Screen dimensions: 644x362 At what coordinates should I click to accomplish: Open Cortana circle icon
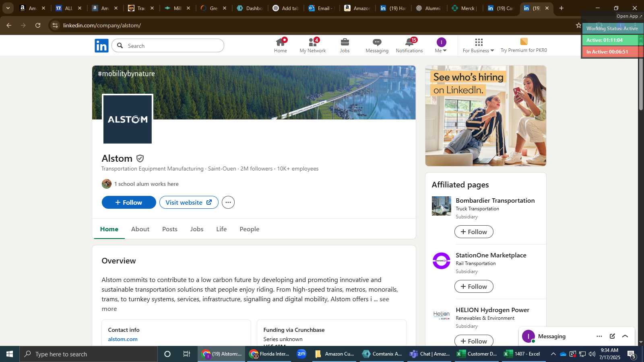pos(167,354)
